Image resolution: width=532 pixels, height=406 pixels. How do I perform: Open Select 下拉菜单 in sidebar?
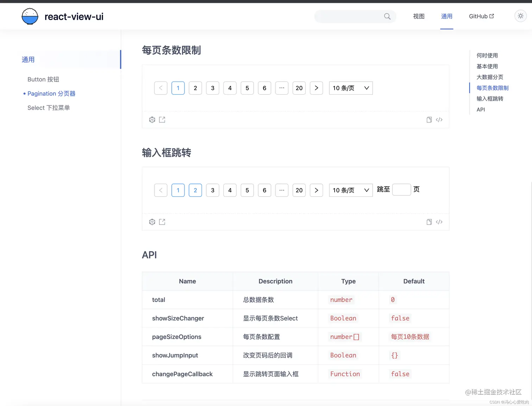[x=49, y=108]
